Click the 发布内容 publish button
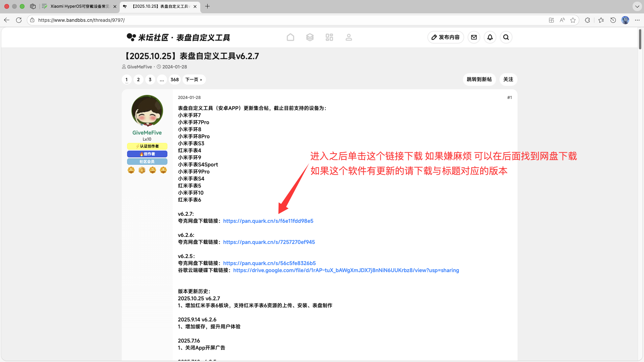644x362 pixels. (x=445, y=37)
